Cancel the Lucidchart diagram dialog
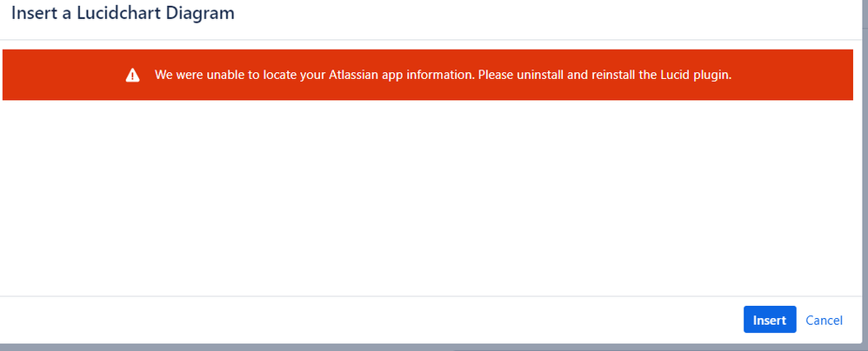Viewport: 868px width, 351px height. click(x=824, y=320)
